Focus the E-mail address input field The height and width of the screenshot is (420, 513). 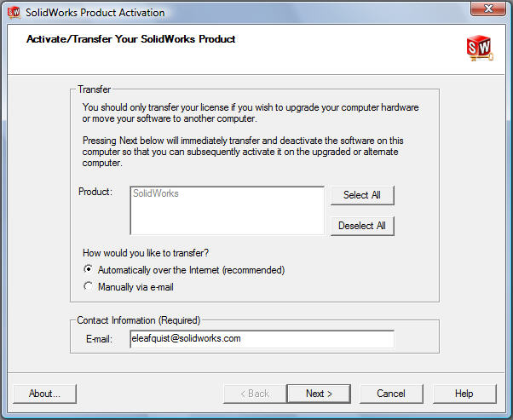click(262, 338)
